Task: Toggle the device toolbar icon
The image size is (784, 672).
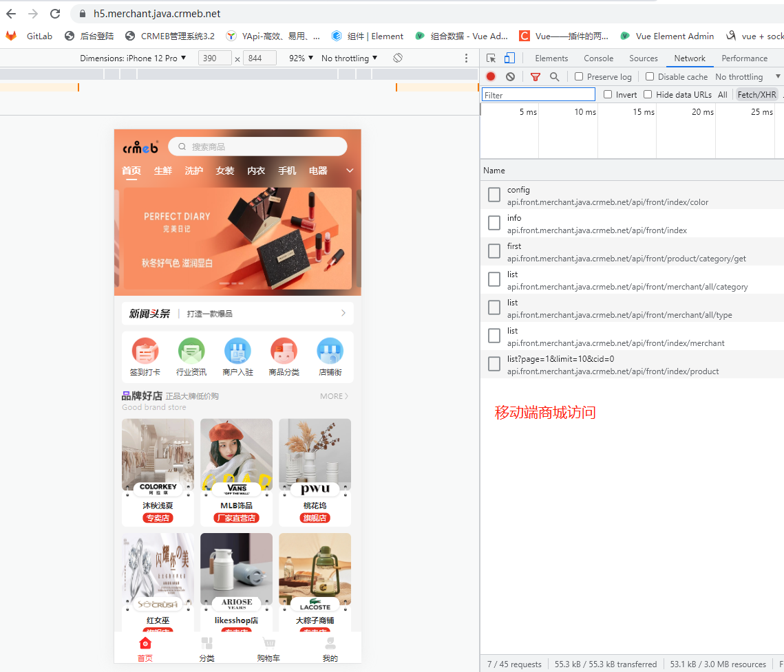Action: click(509, 58)
